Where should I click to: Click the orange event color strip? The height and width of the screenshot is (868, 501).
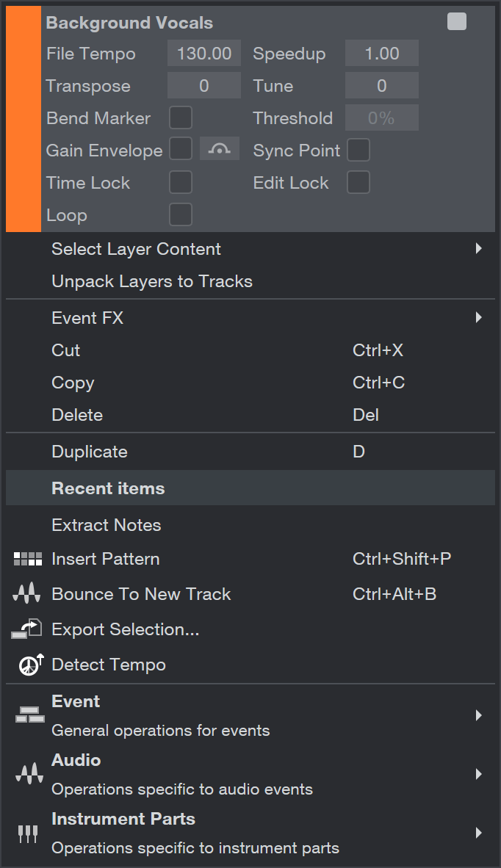pos(24,119)
